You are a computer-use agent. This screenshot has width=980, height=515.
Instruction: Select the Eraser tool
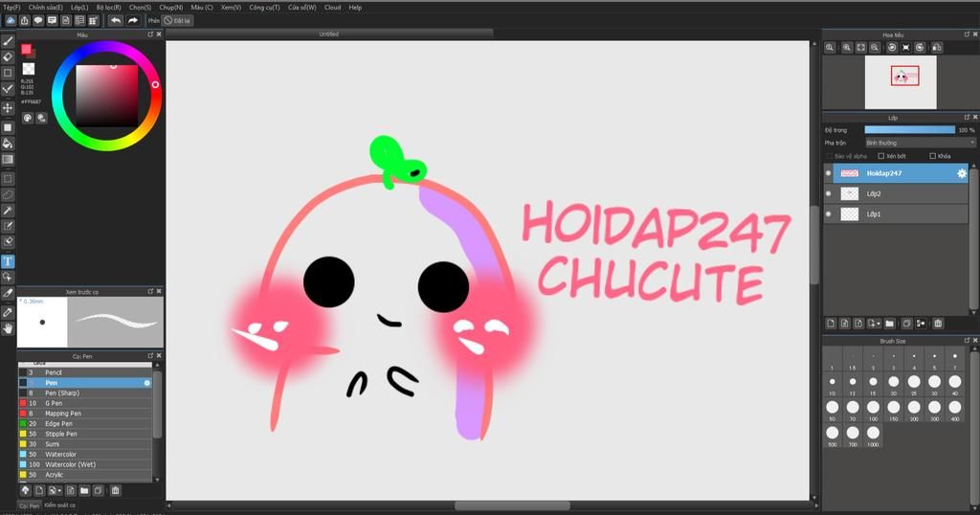click(x=8, y=56)
